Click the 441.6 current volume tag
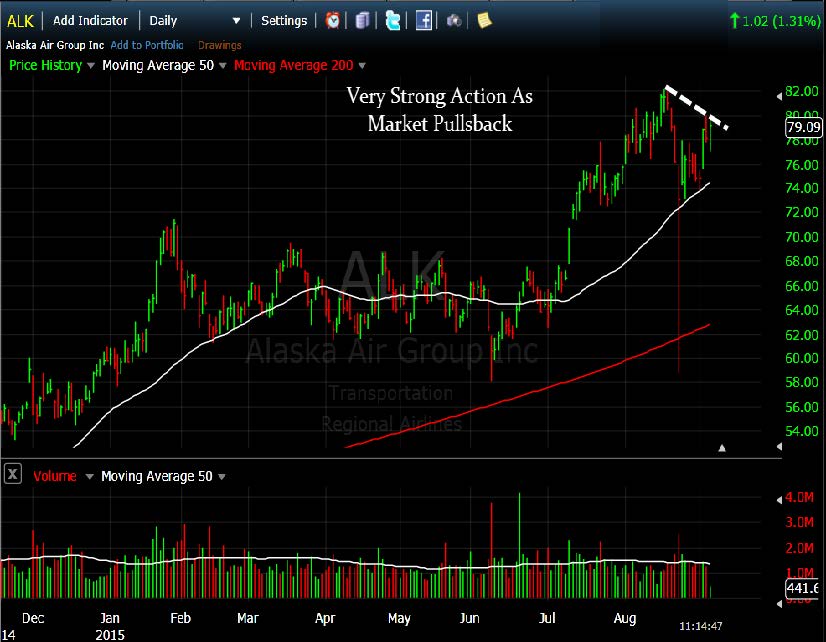Image resolution: width=826 pixels, height=642 pixels. coord(803,587)
